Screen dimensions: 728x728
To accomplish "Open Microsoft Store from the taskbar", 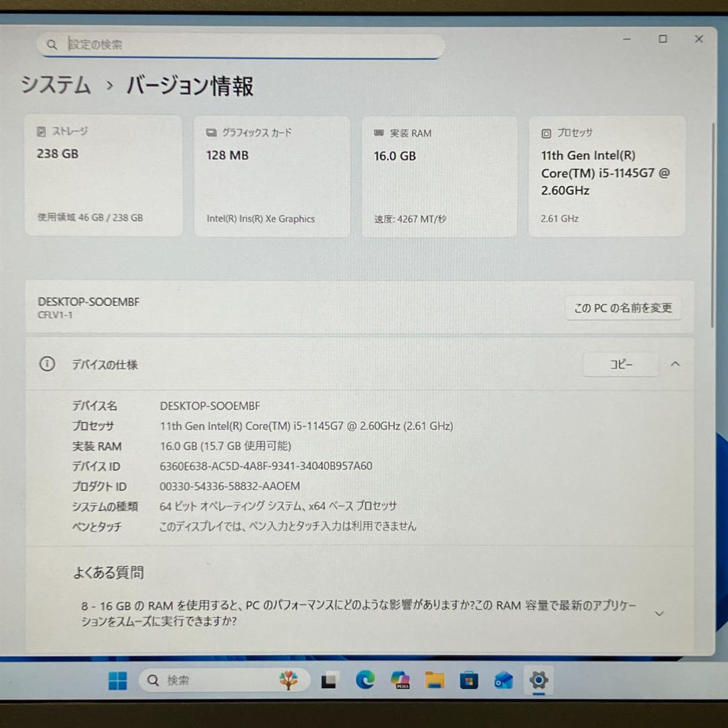I will click(x=468, y=681).
